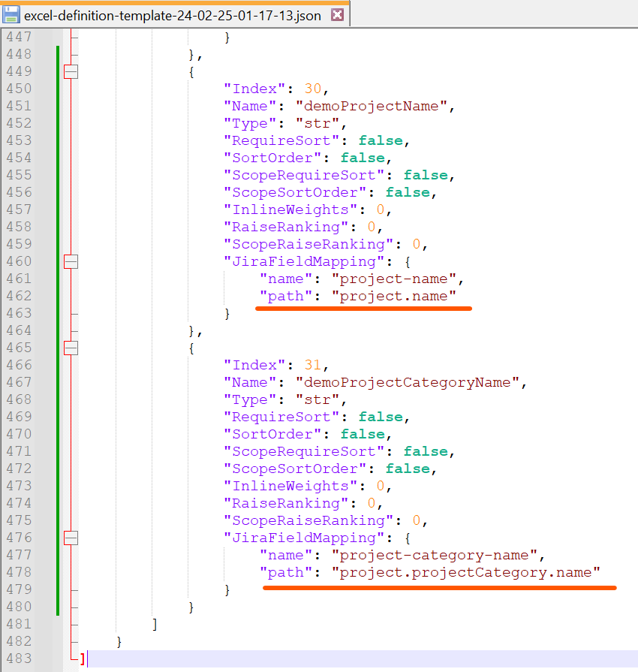Click the closing square bracket on line 481

coord(155,625)
